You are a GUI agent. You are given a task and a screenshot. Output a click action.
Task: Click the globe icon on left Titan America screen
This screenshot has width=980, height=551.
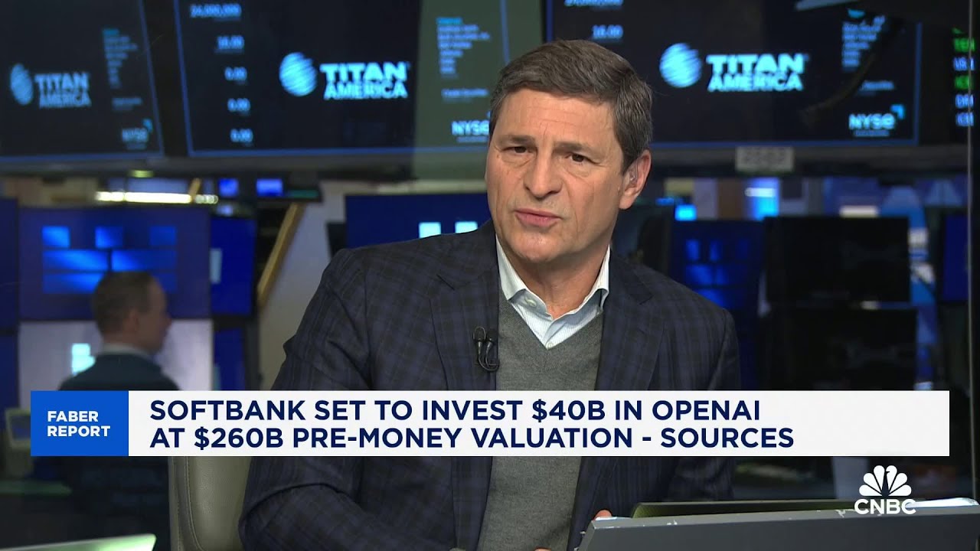tap(21, 84)
